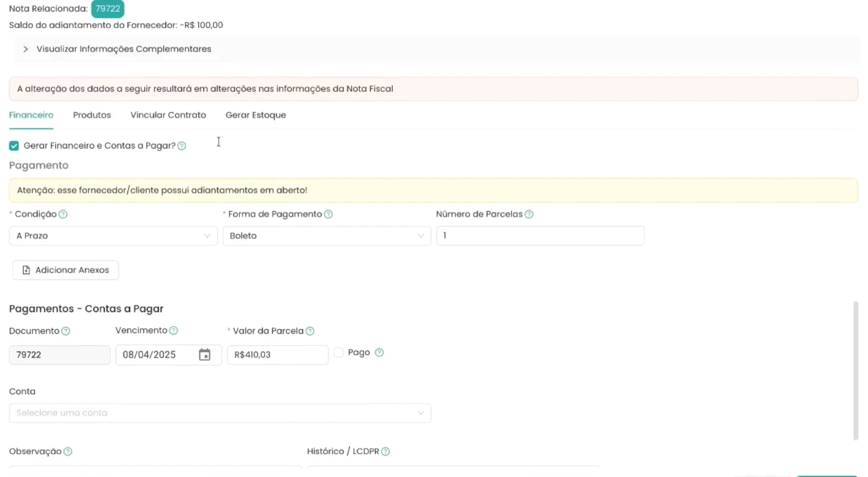This screenshot has height=477, width=868.
Task: Open related note 79722 badge
Action: (107, 8)
